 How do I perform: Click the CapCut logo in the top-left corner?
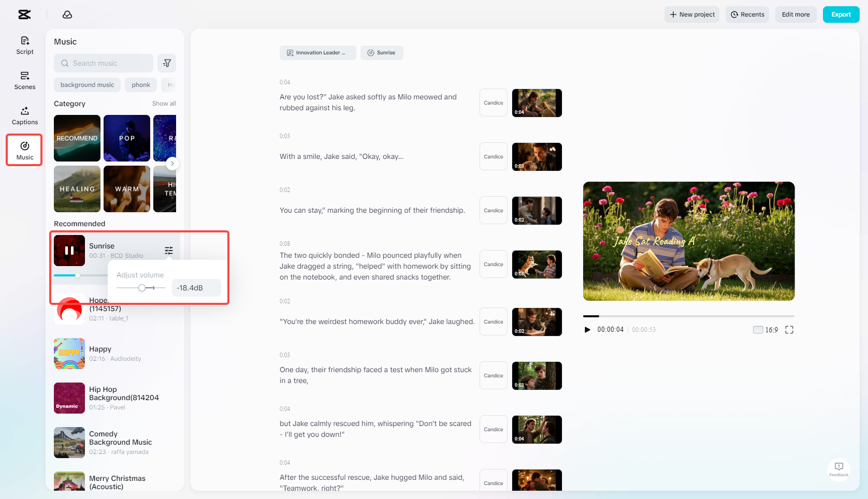24,14
